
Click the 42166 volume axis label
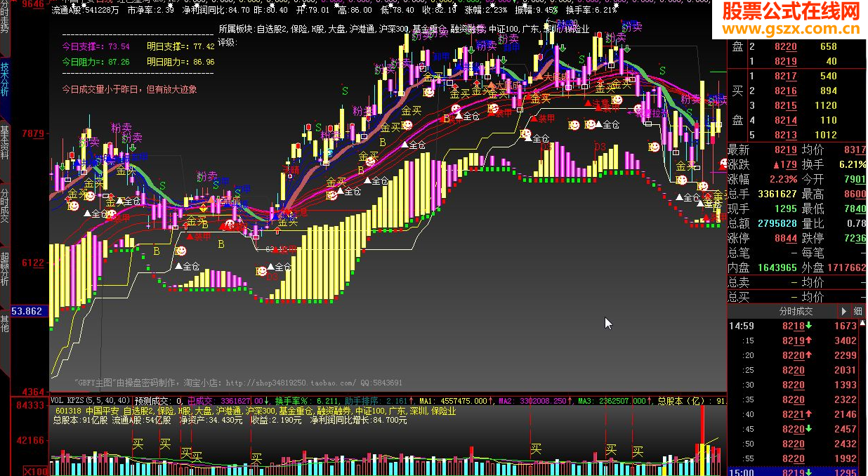pyautogui.click(x=29, y=440)
